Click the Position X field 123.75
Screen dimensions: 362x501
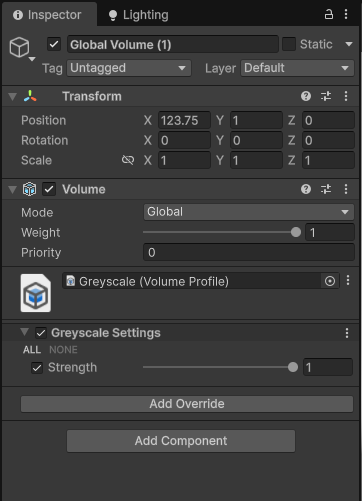coord(184,120)
